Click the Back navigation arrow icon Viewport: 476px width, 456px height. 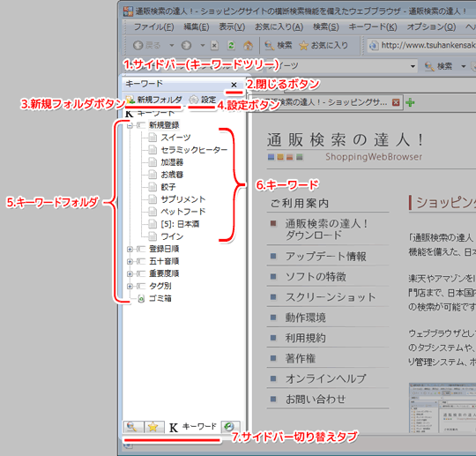click(x=138, y=46)
